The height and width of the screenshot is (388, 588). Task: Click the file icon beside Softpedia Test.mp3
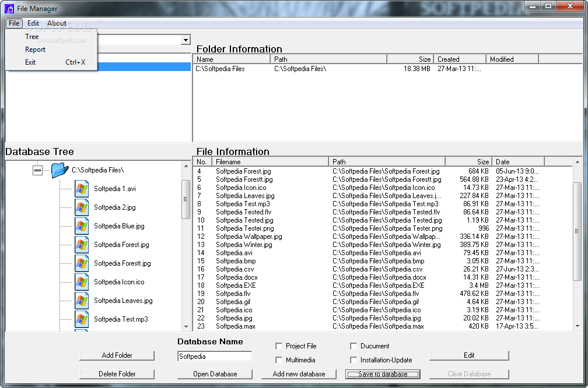tap(82, 319)
